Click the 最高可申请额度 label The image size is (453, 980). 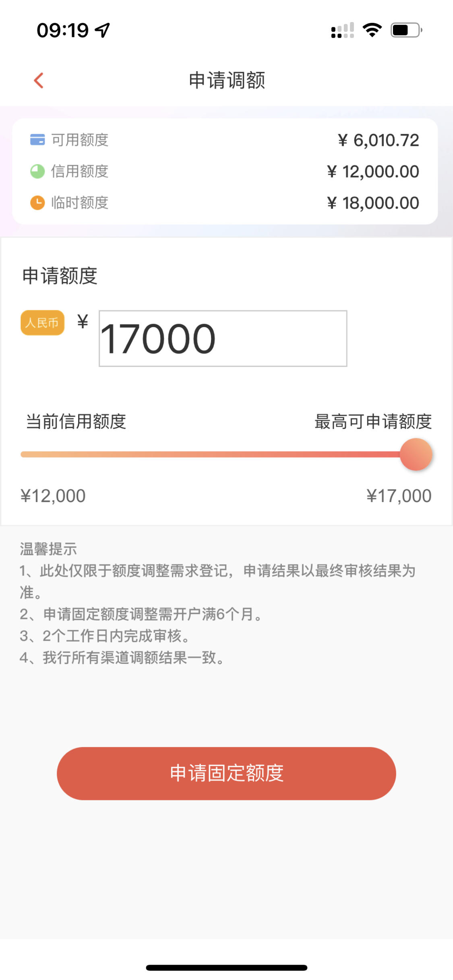[x=373, y=422]
